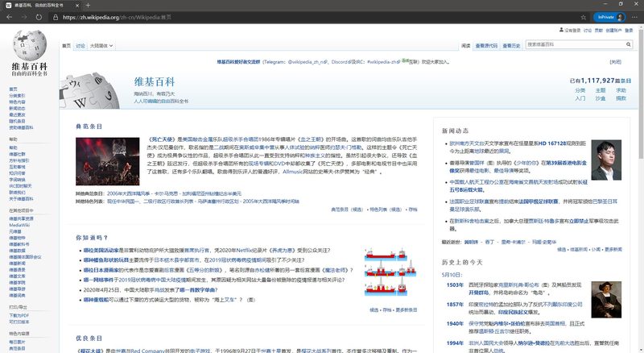Click the lock icon in the address bar
The width and height of the screenshot is (644, 353).
click(x=56, y=17)
